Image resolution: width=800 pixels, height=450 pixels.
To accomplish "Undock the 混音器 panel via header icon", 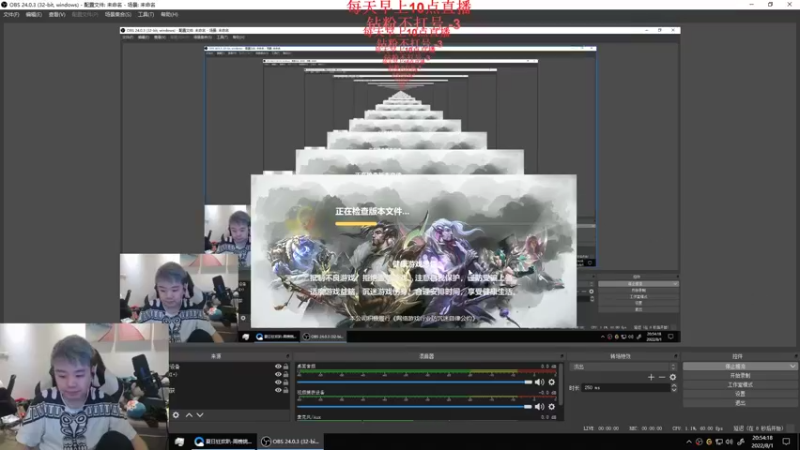I will tap(562, 356).
